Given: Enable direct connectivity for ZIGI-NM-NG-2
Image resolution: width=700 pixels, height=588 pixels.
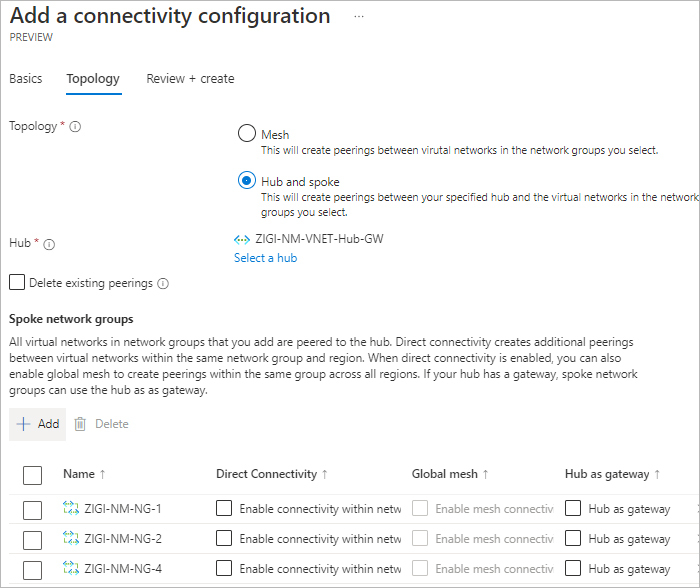Looking at the screenshot, I should click(x=224, y=538).
